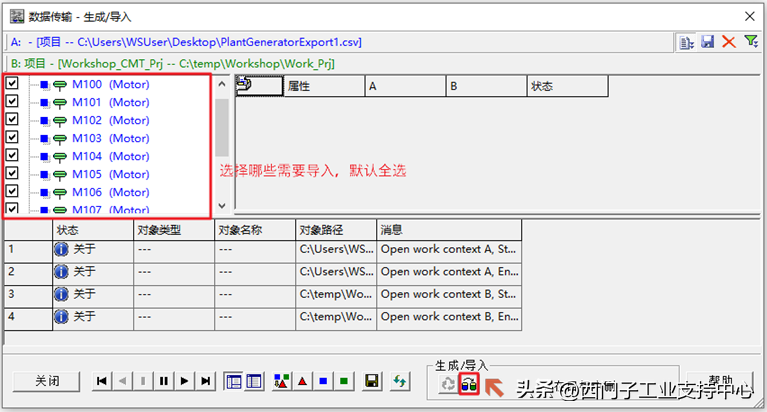
Task: Click the green square filter icon
Action: pos(343,381)
